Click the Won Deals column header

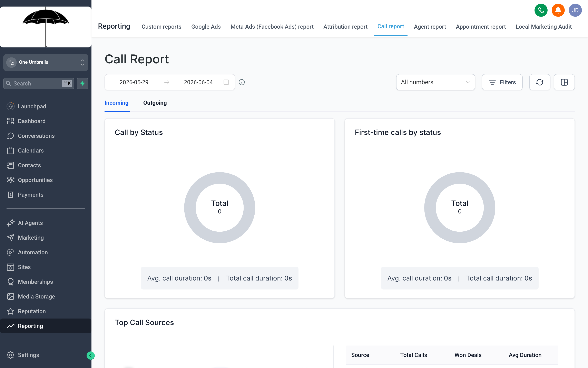(468, 355)
